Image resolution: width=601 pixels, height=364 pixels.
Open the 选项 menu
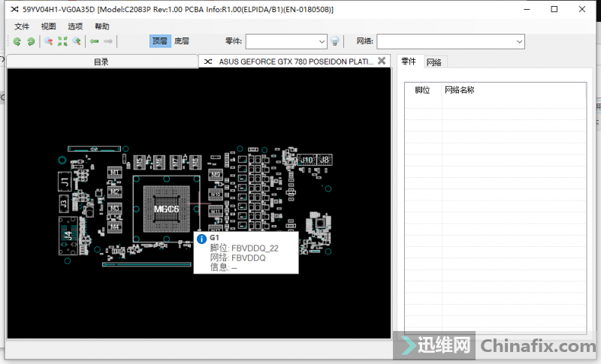click(x=75, y=26)
